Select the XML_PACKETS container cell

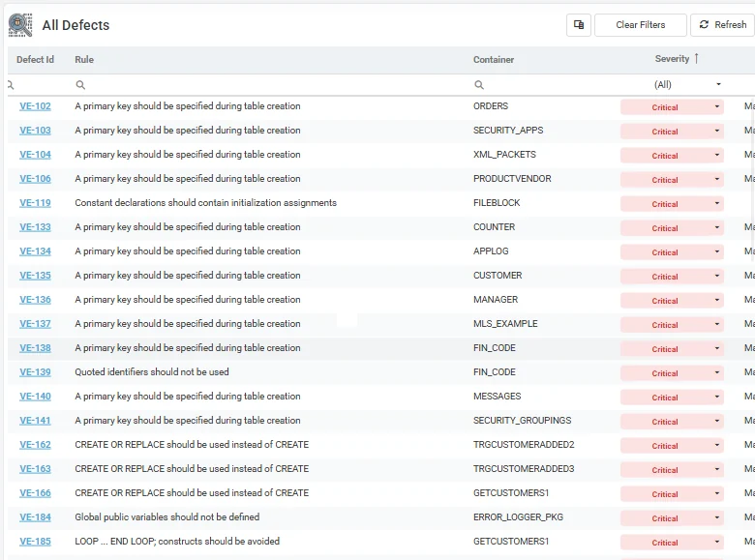(504, 155)
